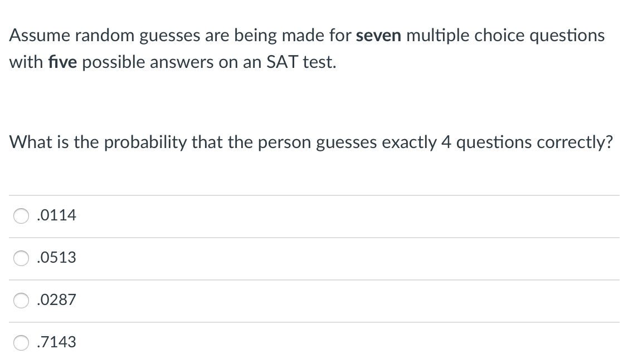Select the second answer choice option
Image resolution: width=633 pixels, height=364 pixels.
(x=21, y=258)
